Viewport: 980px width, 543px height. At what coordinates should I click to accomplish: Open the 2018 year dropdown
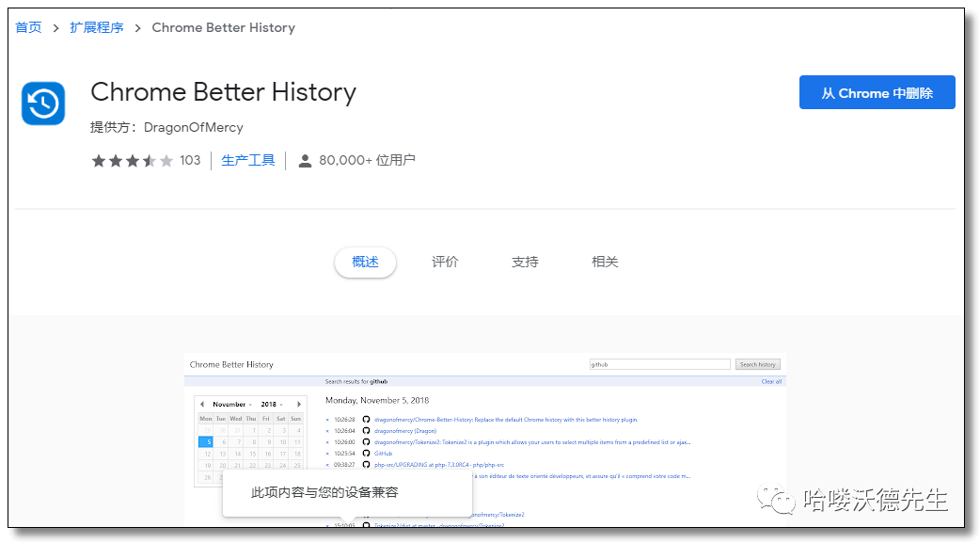click(x=272, y=404)
